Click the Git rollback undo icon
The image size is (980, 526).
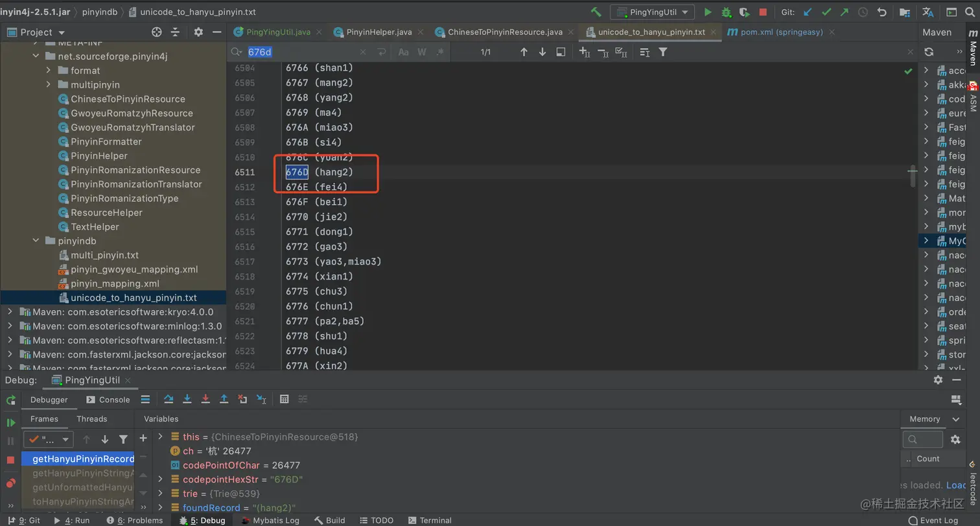tap(881, 12)
